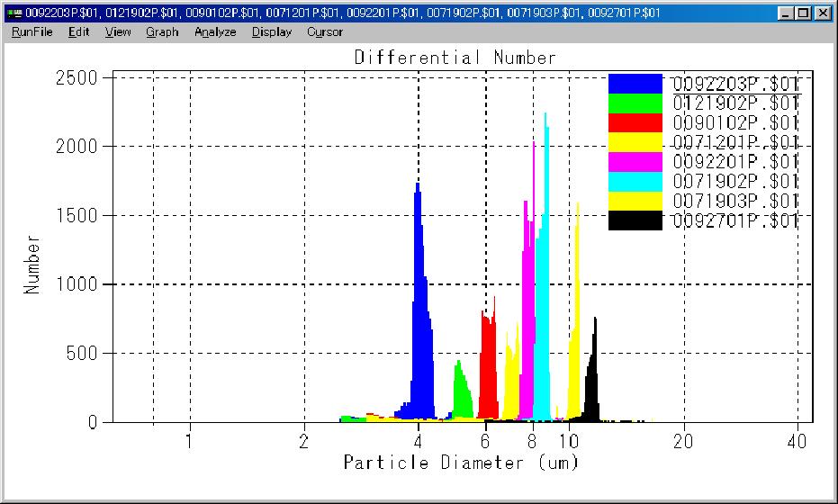The width and height of the screenshot is (838, 504).
Task: Open the RunFile menu
Action: pyautogui.click(x=32, y=32)
